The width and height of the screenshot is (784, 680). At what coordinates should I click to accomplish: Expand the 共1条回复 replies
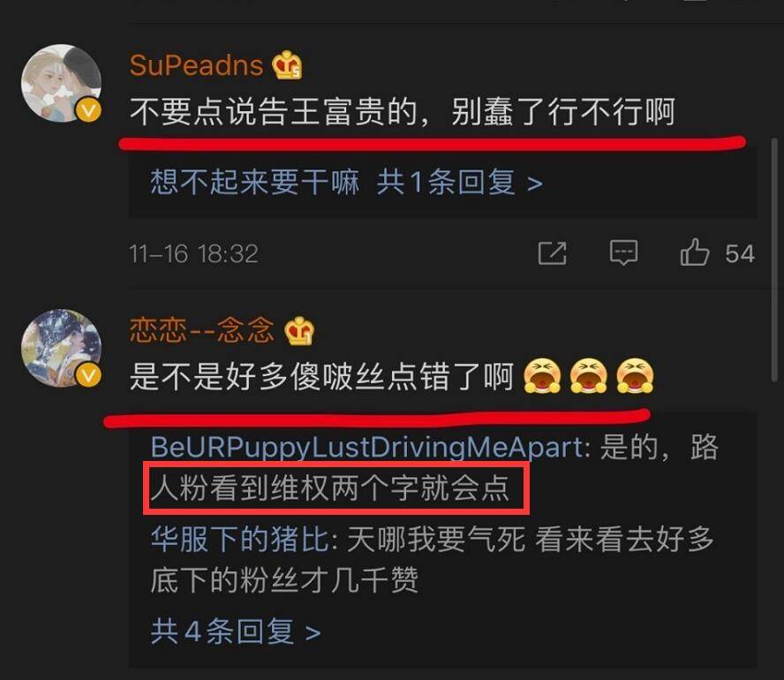coord(459,182)
